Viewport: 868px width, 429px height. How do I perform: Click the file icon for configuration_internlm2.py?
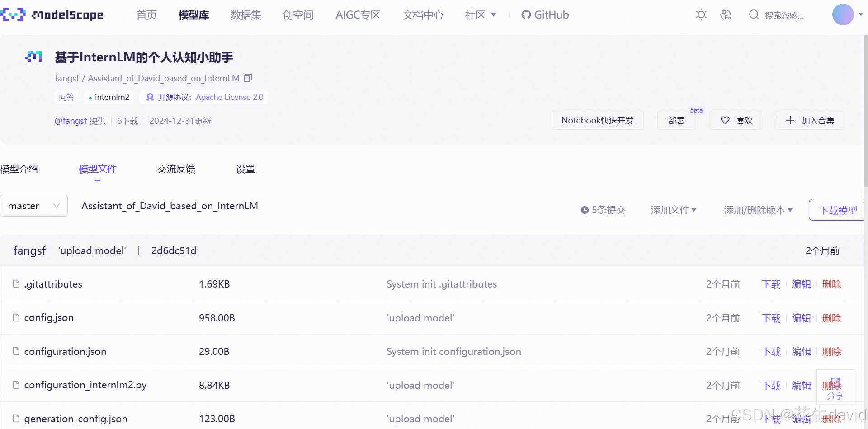tap(16, 385)
